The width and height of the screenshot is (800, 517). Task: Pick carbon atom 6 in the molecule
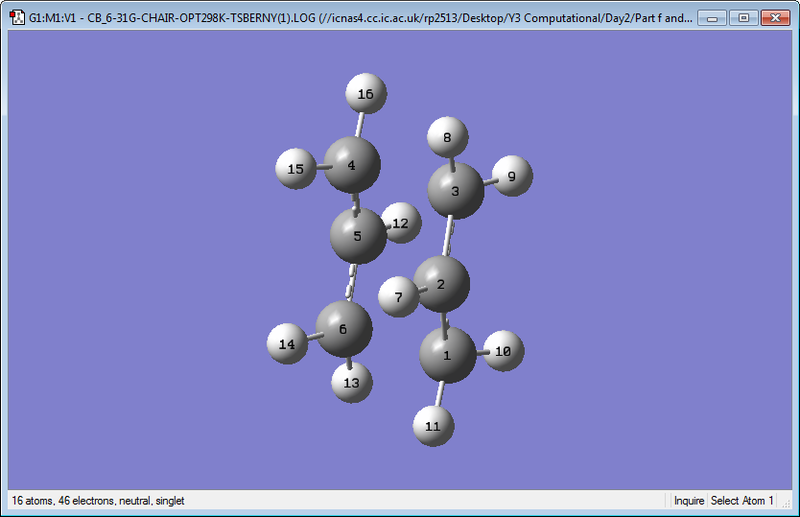[343, 329]
